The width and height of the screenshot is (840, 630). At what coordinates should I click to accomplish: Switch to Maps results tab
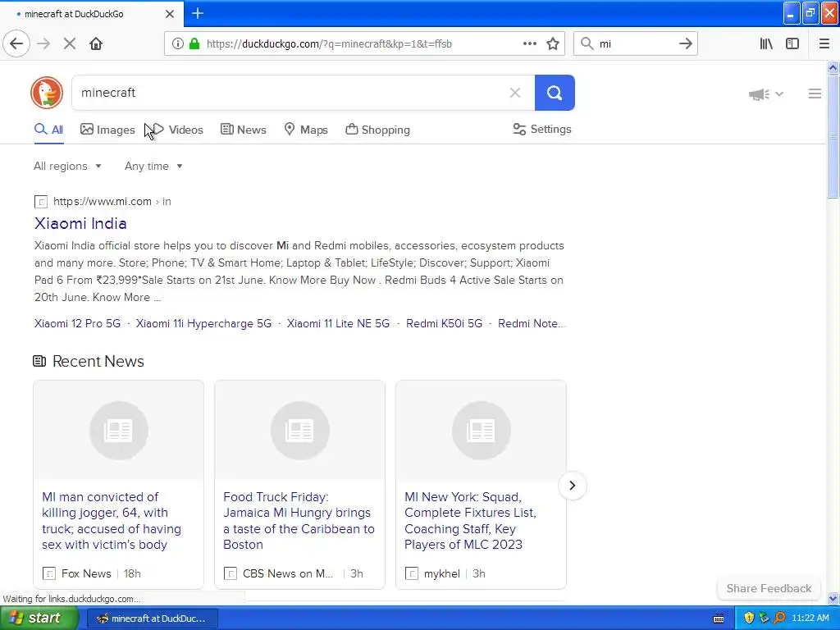306,130
